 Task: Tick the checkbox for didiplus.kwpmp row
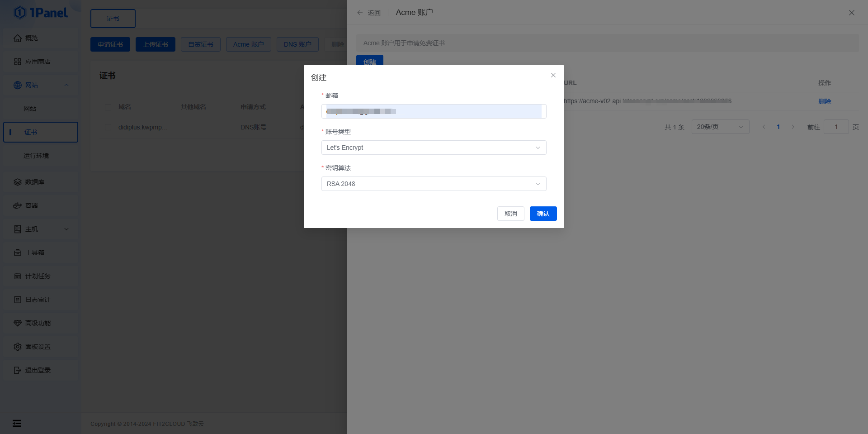coord(108,128)
